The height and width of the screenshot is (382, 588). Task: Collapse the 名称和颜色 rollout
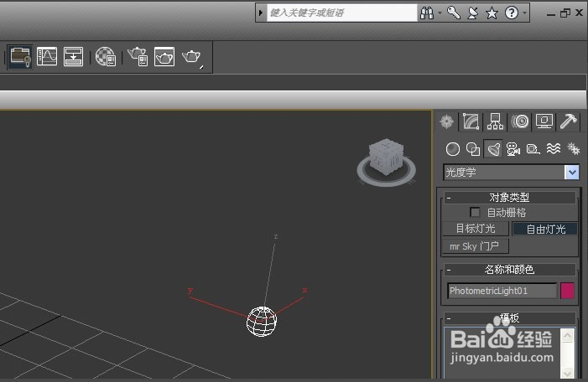click(510, 269)
